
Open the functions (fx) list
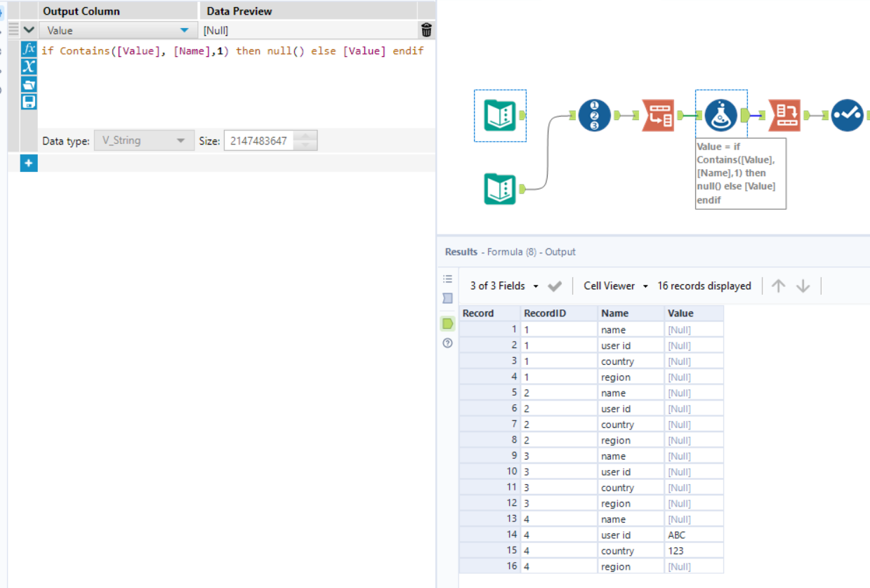[x=29, y=49]
